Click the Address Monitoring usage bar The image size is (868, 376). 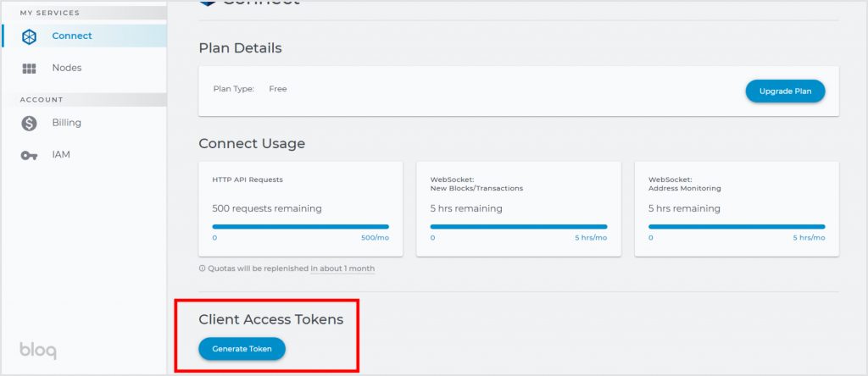click(737, 227)
